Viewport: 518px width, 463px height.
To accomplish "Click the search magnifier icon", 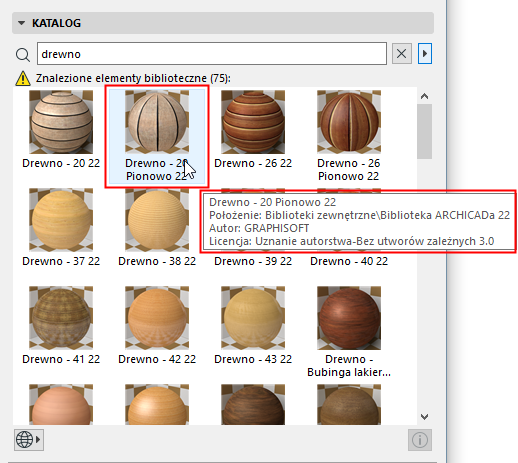I will tap(23, 54).
